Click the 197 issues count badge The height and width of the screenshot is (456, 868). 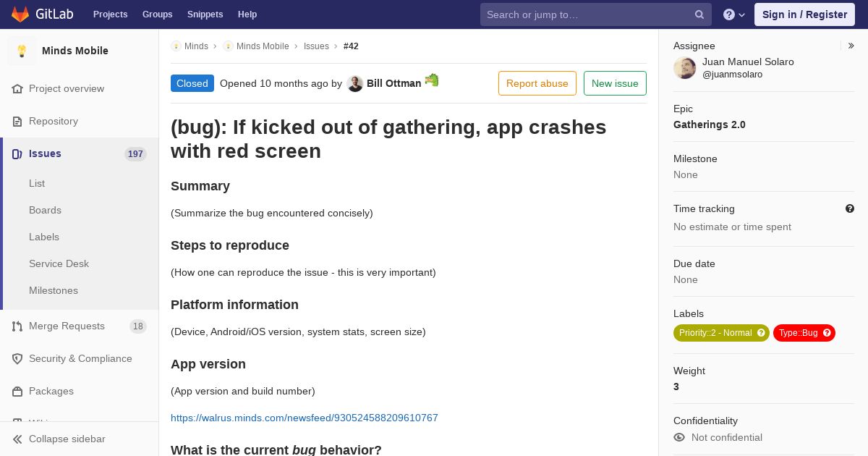coord(135,154)
